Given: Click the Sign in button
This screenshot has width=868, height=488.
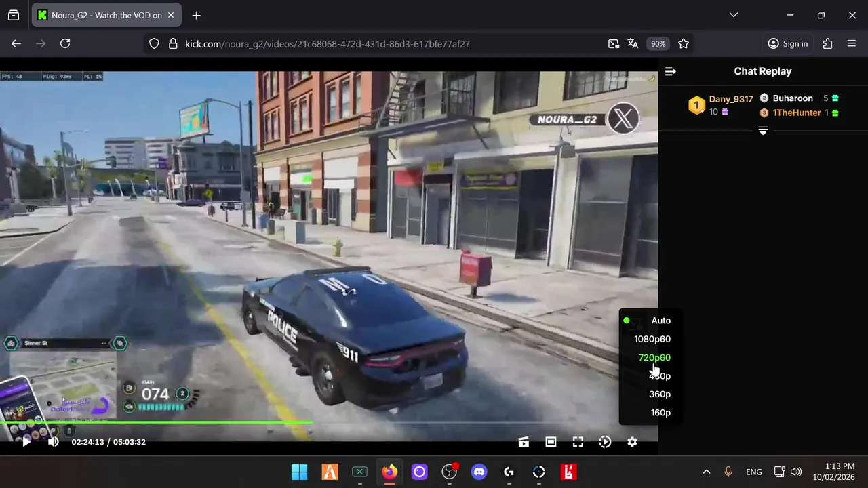Looking at the screenshot, I should coord(787,43).
